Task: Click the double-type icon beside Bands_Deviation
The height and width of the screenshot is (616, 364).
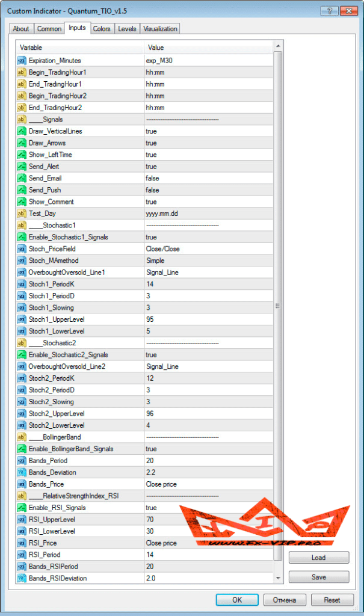Action: pyautogui.click(x=21, y=473)
